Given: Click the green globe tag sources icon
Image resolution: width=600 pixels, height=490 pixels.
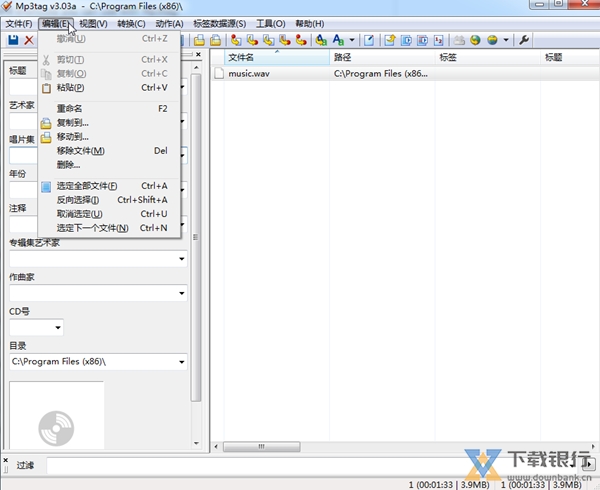Looking at the screenshot, I should [x=475, y=40].
